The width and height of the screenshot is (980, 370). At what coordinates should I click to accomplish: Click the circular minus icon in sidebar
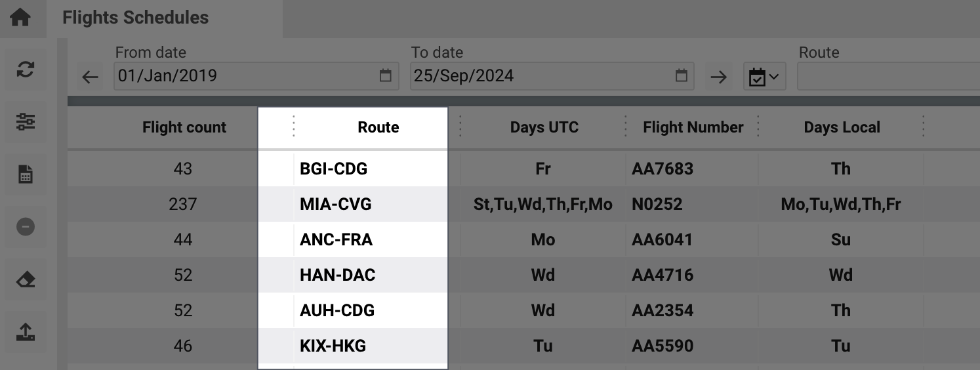coord(26,227)
